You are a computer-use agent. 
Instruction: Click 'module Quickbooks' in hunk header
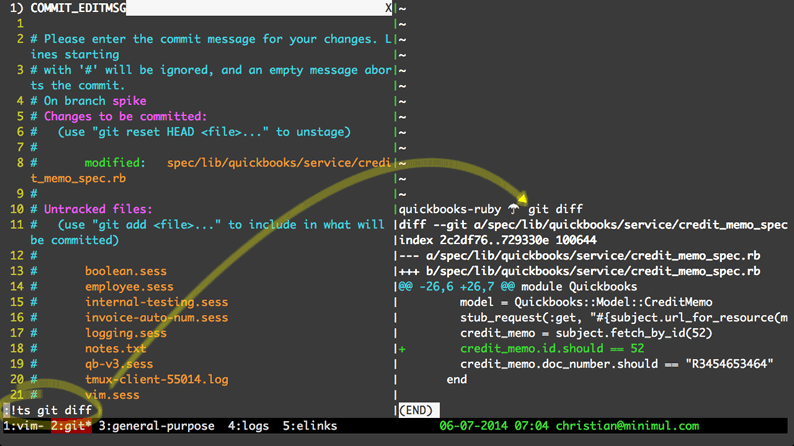point(579,287)
